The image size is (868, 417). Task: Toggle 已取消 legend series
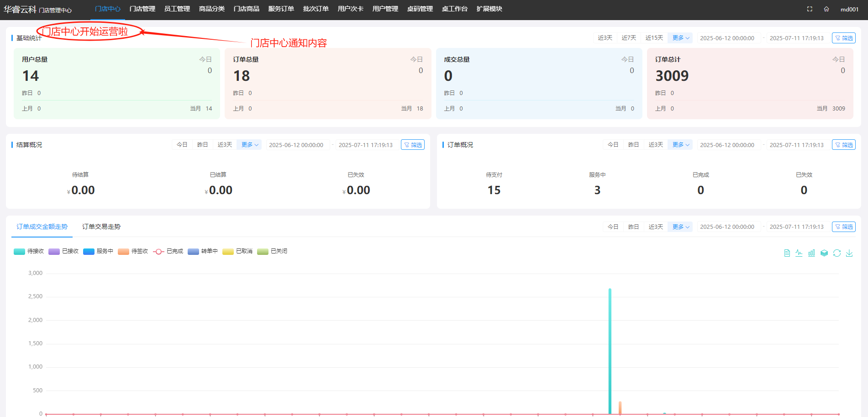(237, 251)
